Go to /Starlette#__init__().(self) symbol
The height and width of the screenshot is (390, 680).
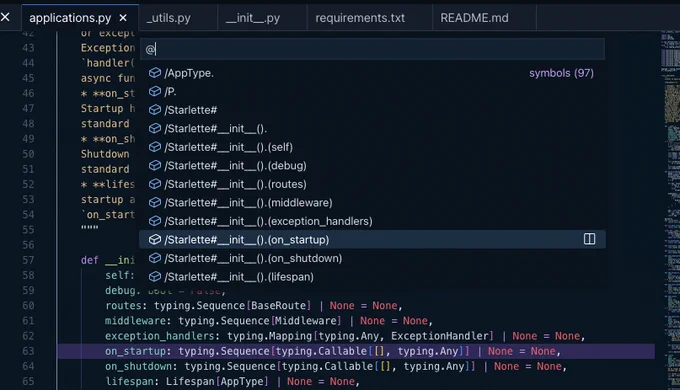372,147
